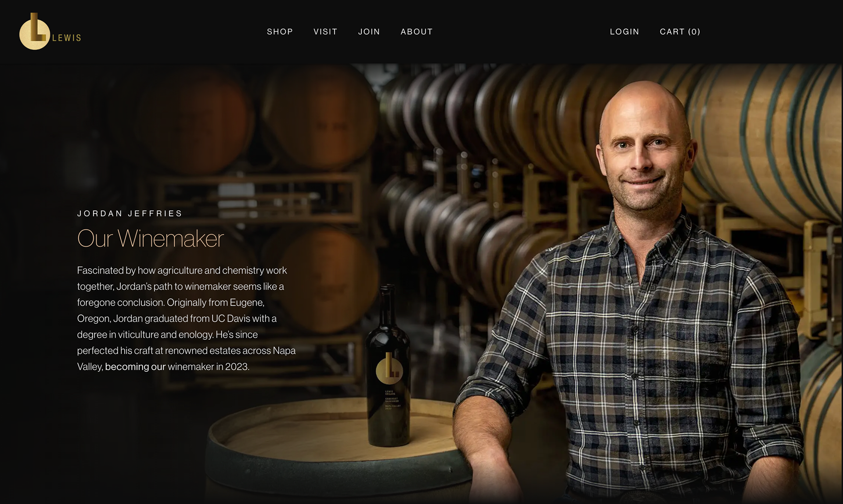This screenshot has height=504, width=843.
Task: Click the gold L emblem on bottle label
Action: pos(389,368)
